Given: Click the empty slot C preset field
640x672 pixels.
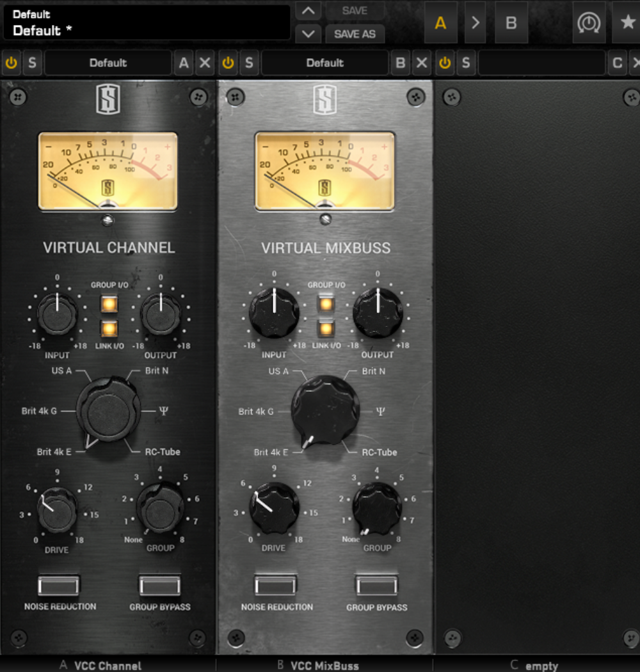Looking at the screenshot, I should point(542,63).
